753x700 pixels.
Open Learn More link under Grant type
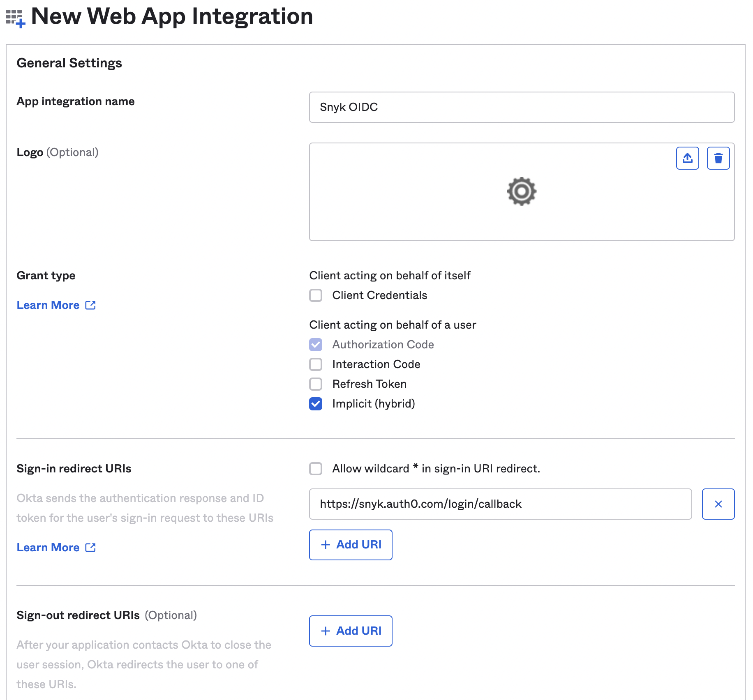click(48, 305)
